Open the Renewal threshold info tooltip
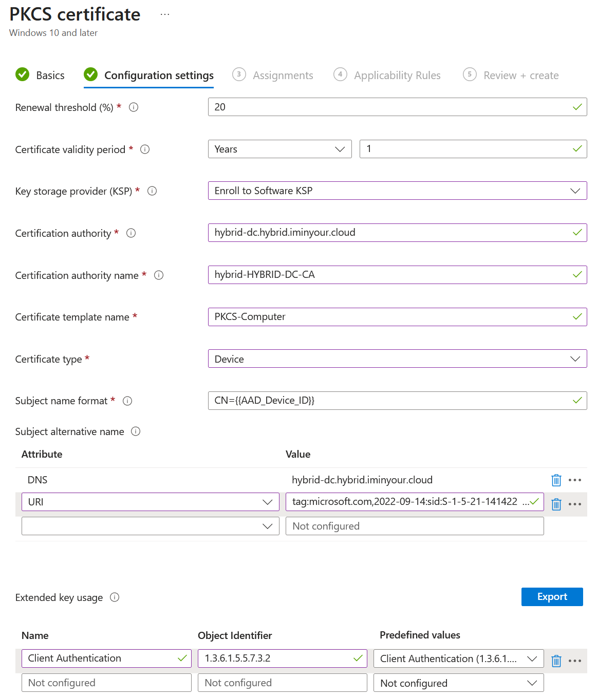616x696 pixels. [134, 107]
